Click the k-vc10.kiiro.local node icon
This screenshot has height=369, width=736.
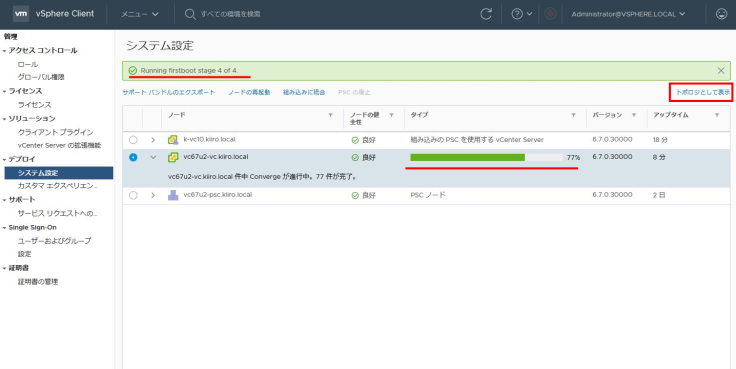[x=173, y=140]
